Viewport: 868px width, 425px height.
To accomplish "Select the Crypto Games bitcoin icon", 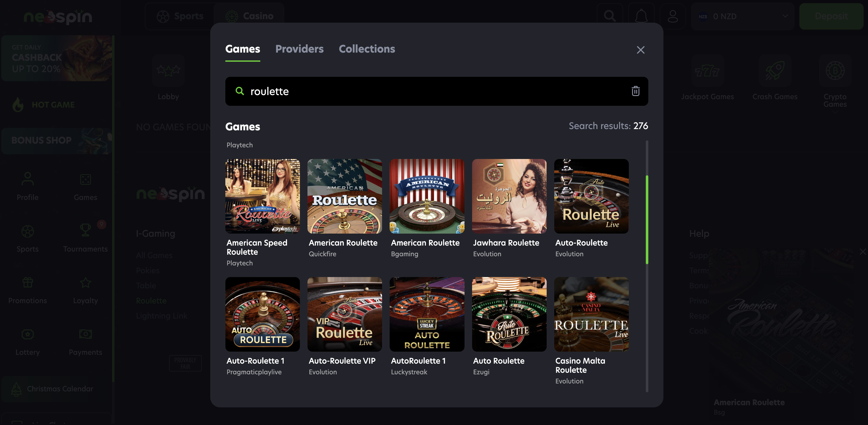I will (x=835, y=71).
